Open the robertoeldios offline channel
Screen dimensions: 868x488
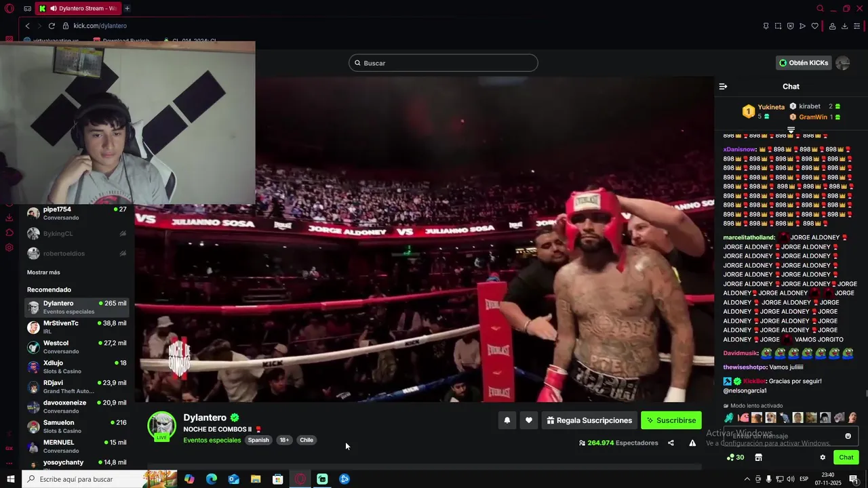click(77, 253)
